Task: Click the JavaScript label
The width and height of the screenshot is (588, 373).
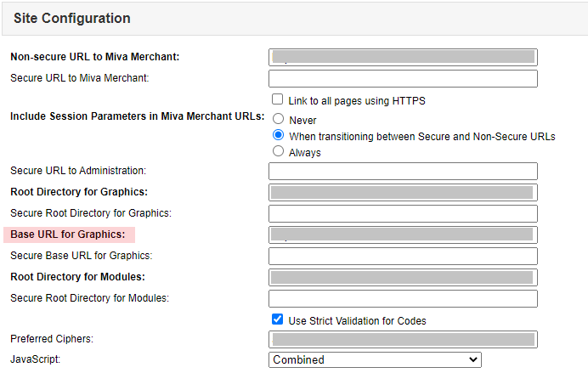Action: coord(35,359)
